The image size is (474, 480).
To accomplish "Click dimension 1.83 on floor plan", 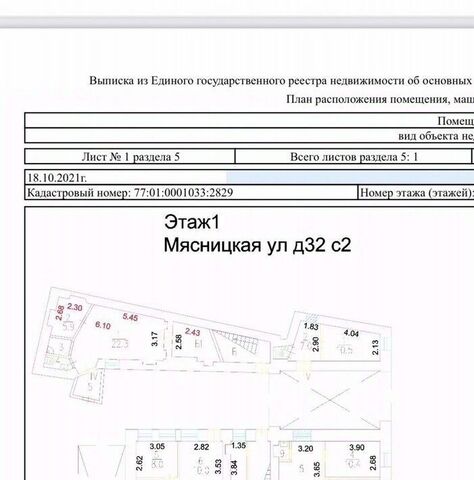I will (x=311, y=327).
